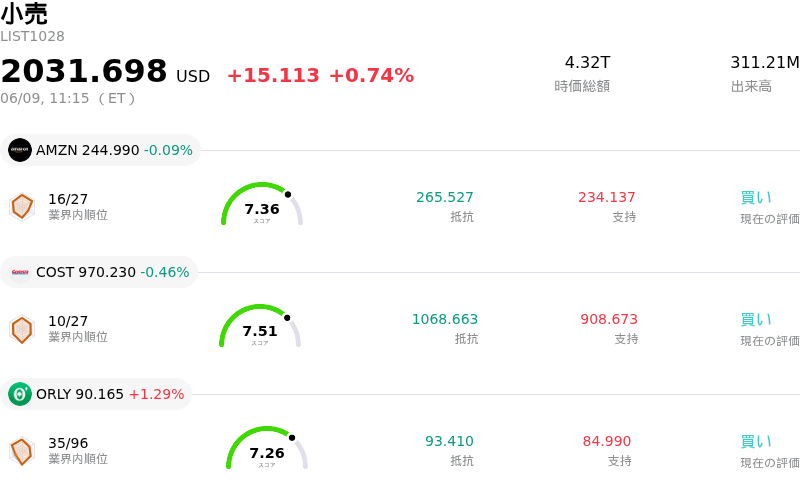Click the 小売 sector title
Viewport: 800px width, 488px height.
tap(24, 14)
